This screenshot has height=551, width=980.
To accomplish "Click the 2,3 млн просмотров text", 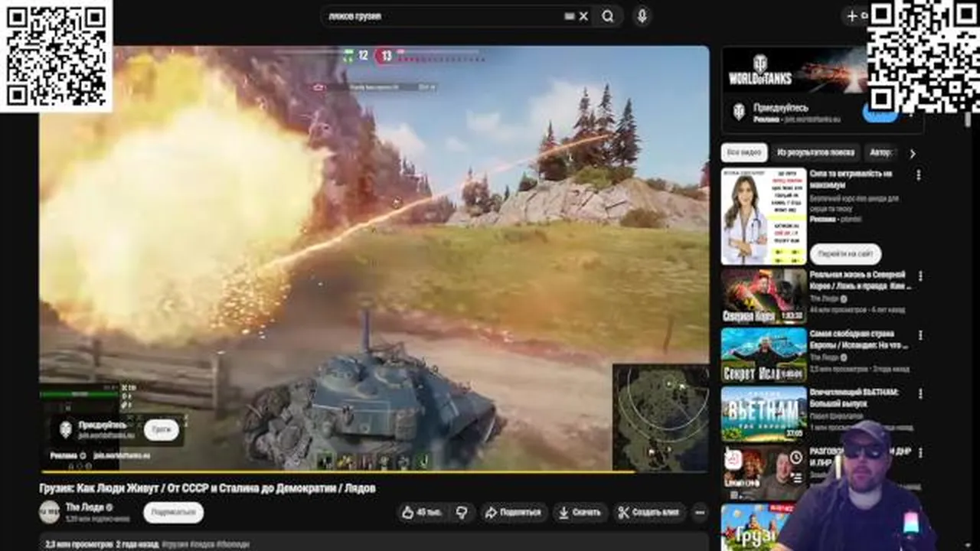I will click(79, 544).
